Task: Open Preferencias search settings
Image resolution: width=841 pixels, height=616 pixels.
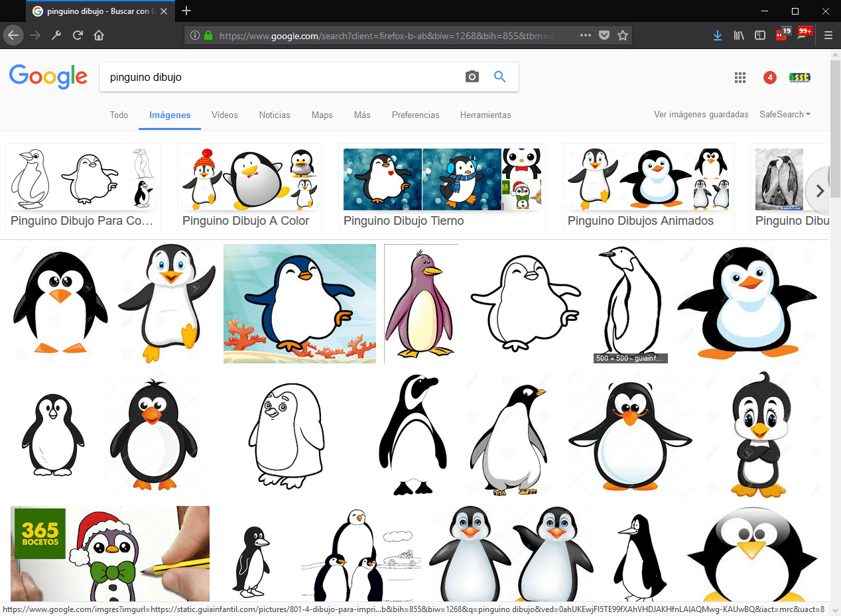Action: (x=415, y=115)
